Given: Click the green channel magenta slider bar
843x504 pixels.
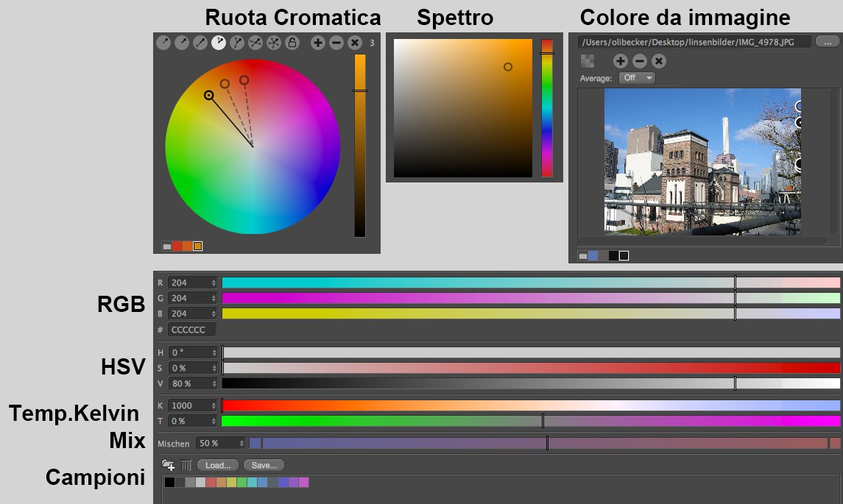Looking at the screenshot, I should click(x=531, y=298).
